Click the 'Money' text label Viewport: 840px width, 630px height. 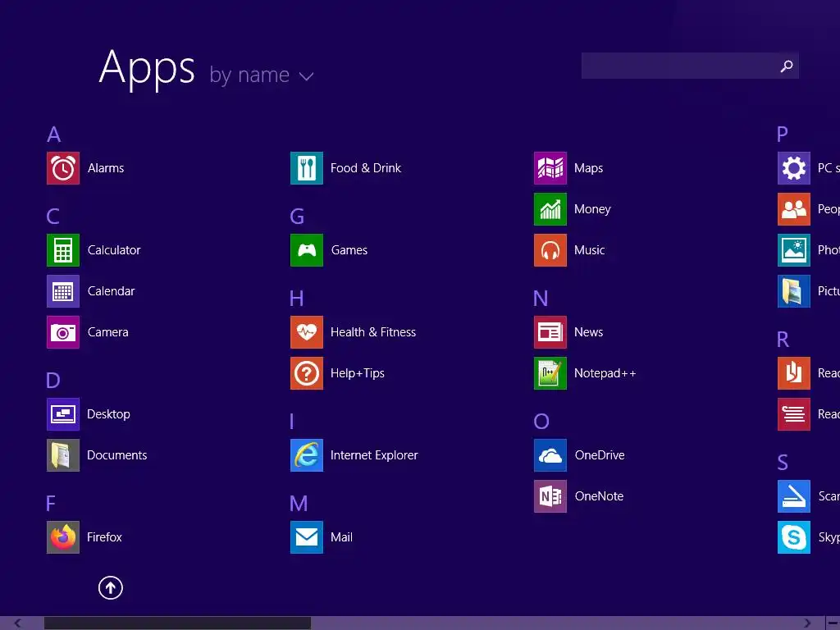592,209
